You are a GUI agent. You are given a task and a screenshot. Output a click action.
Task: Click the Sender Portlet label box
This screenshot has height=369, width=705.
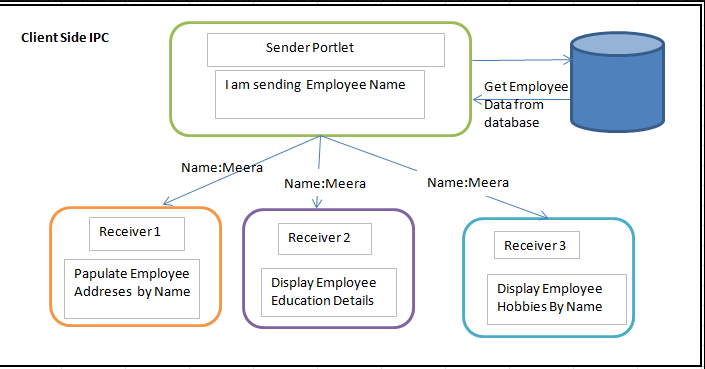tap(326, 50)
